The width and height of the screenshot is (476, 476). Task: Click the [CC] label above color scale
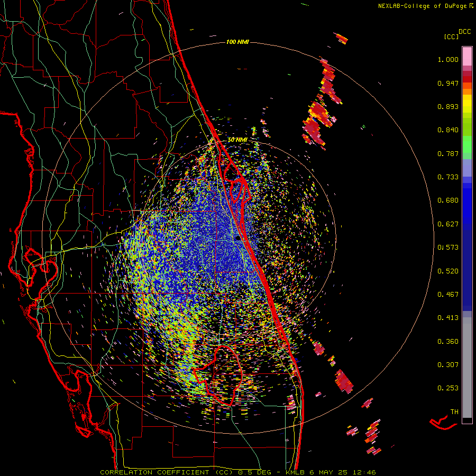(x=451, y=36)
